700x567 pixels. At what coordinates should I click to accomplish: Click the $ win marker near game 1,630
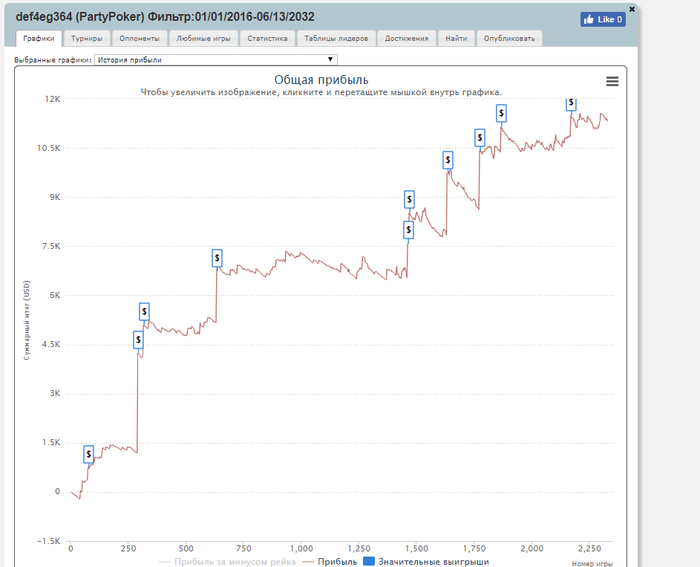point(448,160)
